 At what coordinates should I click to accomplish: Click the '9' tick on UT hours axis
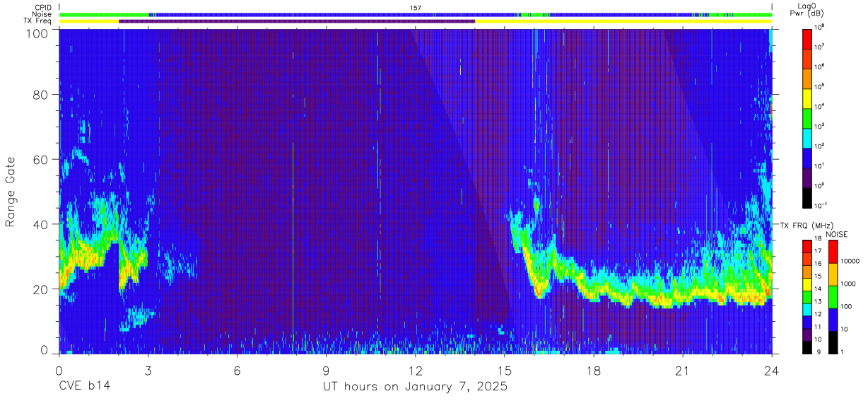[327, 370]
